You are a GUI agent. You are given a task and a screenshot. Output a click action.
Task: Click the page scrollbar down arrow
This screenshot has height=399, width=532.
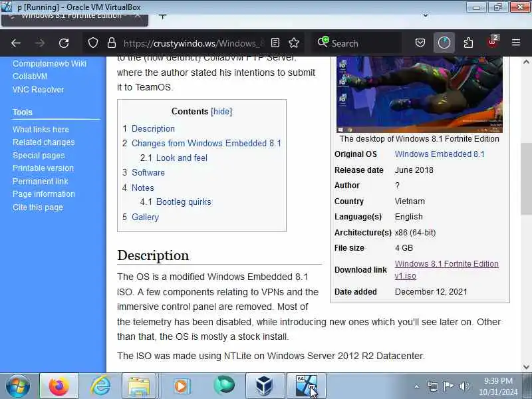[526, 367]
